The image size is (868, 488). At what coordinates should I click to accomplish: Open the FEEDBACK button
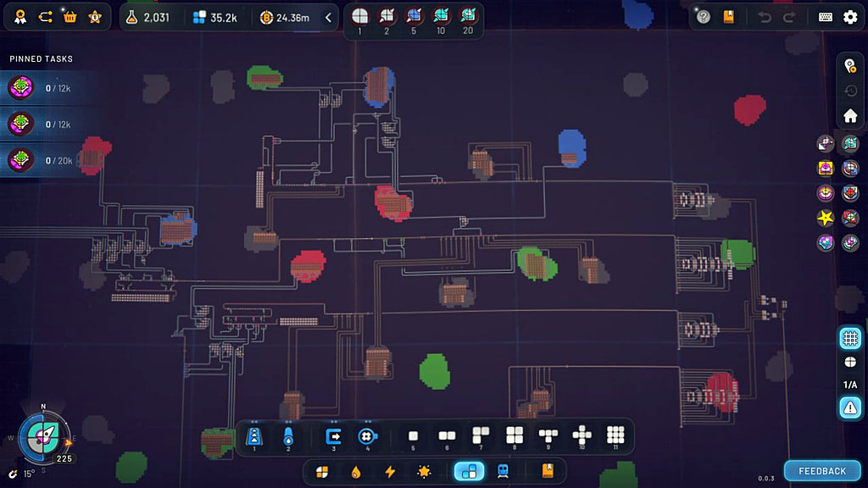coord(822,471)
